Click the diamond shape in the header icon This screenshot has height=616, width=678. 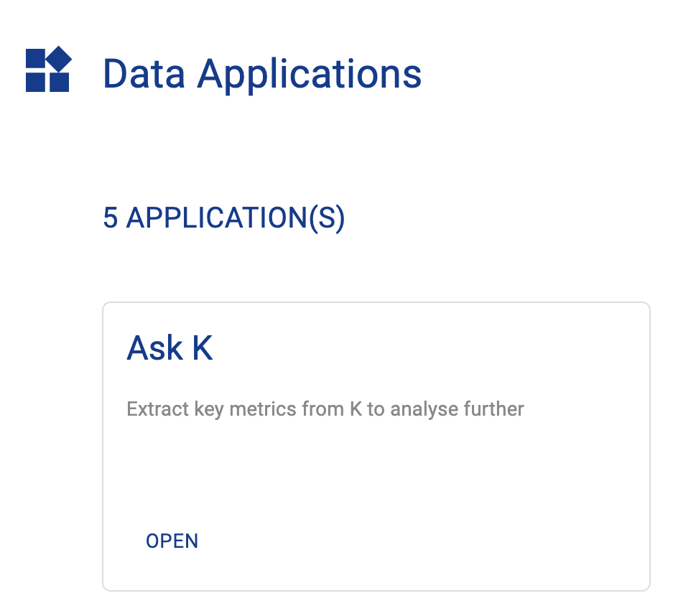[59, 59]
